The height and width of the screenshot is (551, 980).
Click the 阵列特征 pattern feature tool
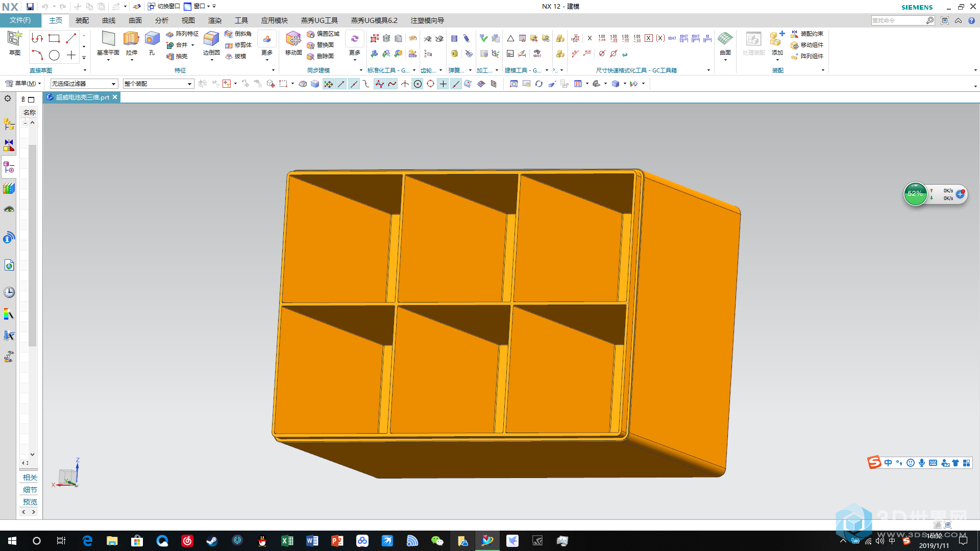coord(182,34)
